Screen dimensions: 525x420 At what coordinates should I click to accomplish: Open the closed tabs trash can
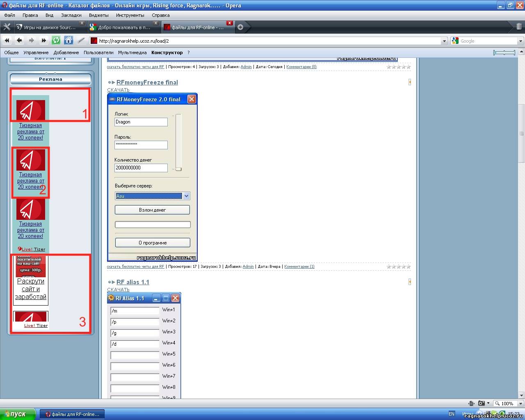point(519,27)
